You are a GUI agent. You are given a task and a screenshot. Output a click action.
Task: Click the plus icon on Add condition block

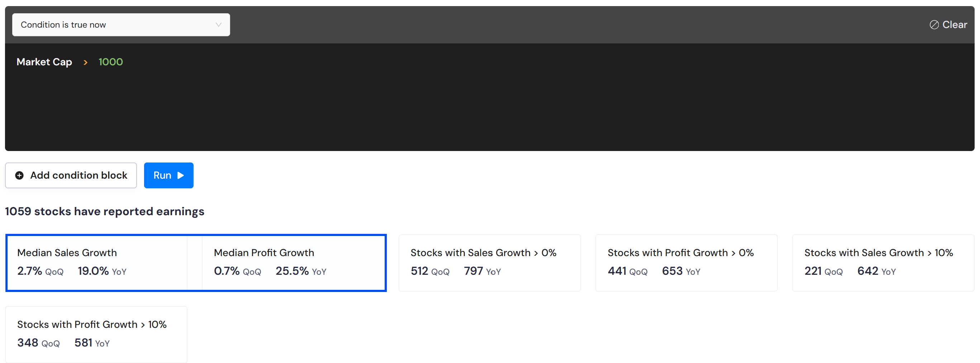[x=19, y=175]
